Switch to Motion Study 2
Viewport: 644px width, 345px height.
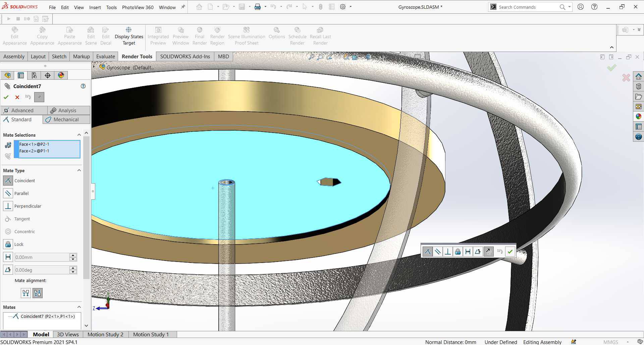point(105,334)
